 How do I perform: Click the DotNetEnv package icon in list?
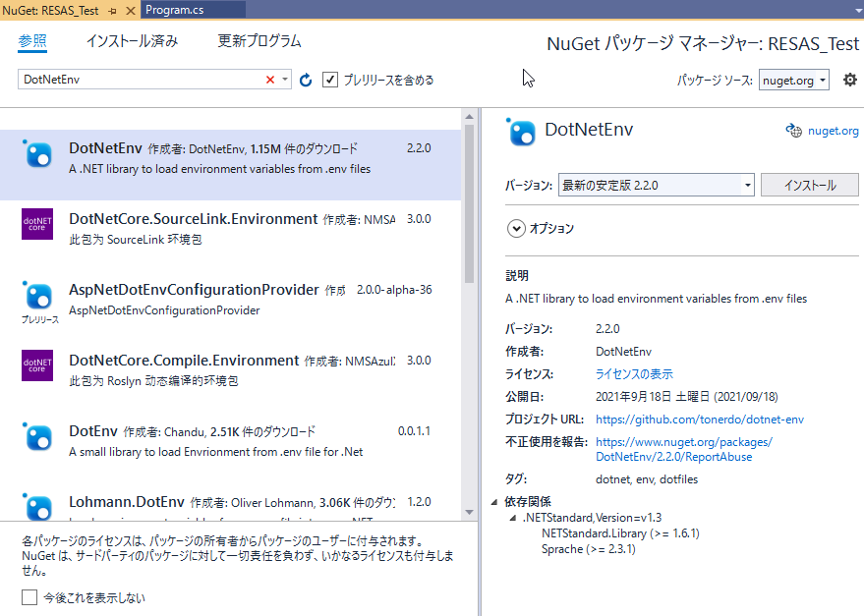37,154
